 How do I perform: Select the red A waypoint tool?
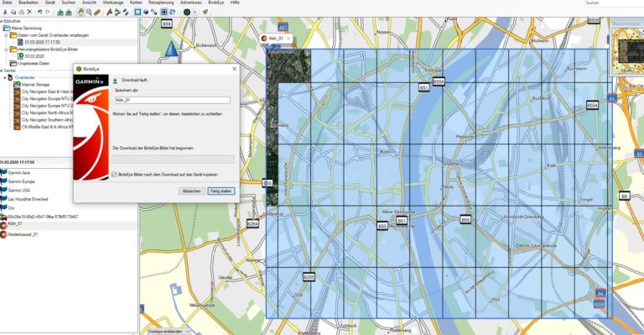(x=109, y=13)
